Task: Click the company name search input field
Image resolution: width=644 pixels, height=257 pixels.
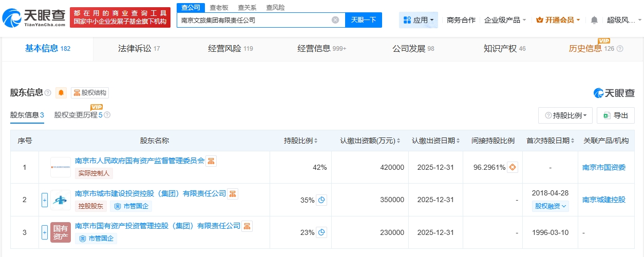Action: 254,20
